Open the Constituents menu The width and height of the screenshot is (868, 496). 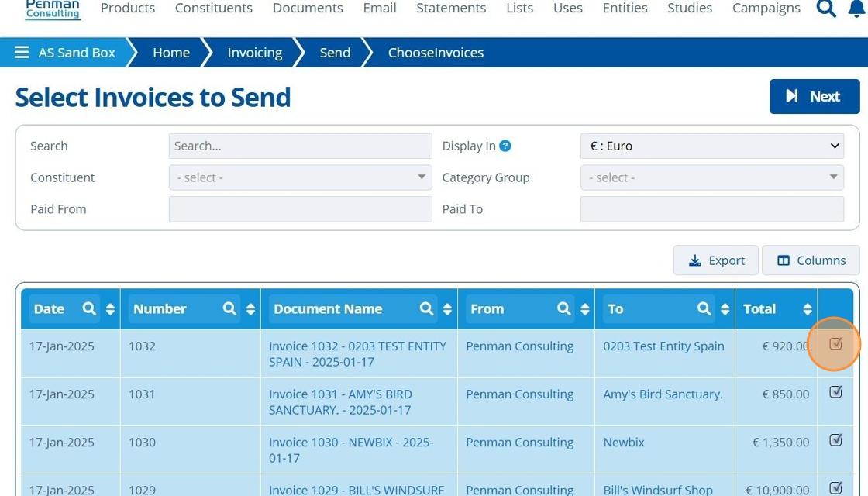coord(214,9)
